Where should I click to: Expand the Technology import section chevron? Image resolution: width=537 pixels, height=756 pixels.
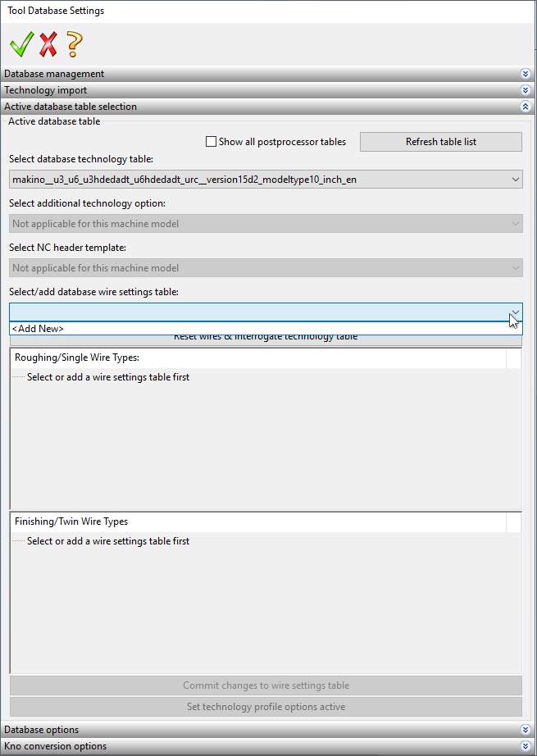click(x=526, y=90)
